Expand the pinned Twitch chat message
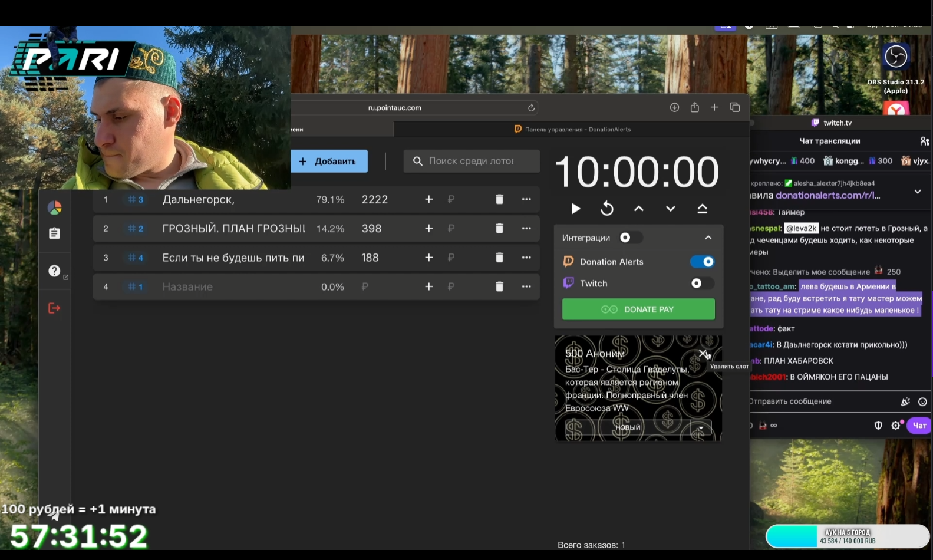The width and height of the screenshot is (933, 560). tap(918, 192)
